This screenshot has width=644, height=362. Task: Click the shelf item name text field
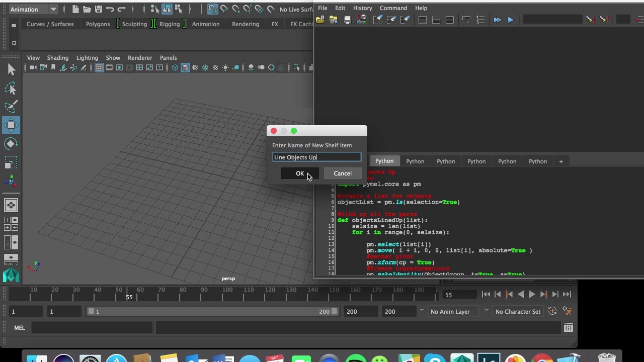tap(316, 157)
